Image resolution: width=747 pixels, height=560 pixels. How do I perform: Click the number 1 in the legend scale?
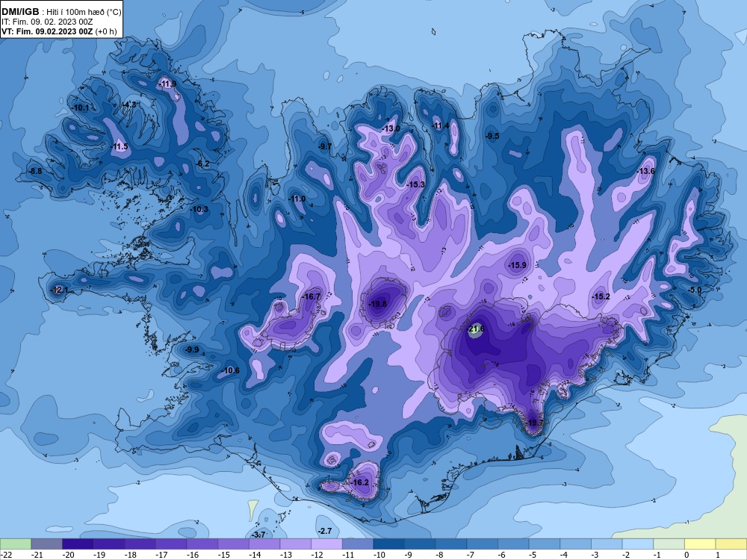coord(718,556)
